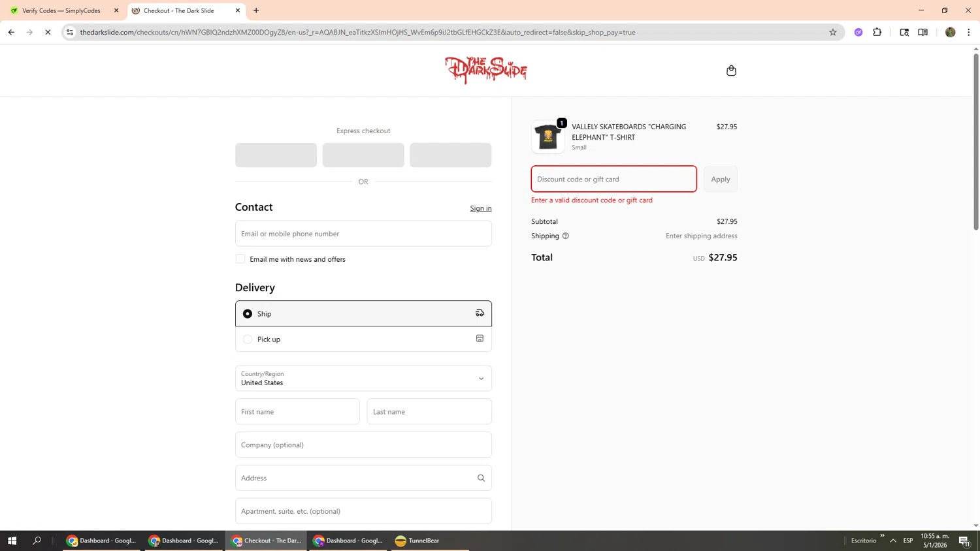Click the First name field

point(297,412)
